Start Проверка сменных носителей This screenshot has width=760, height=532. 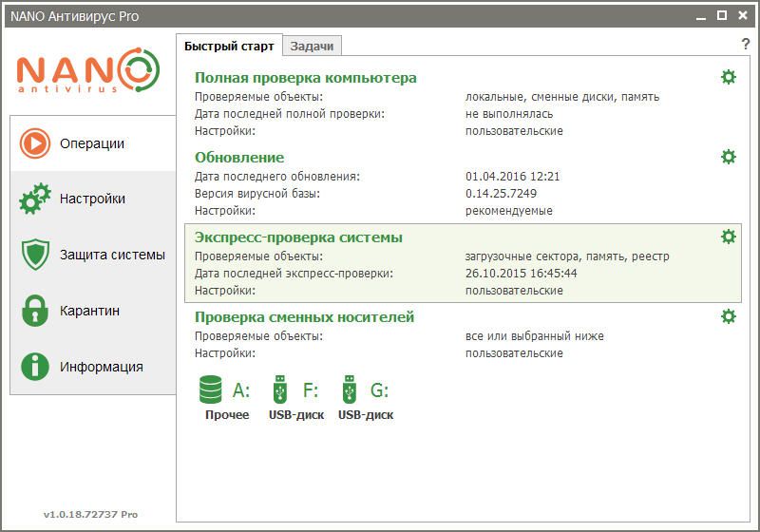tap(304, 317)
